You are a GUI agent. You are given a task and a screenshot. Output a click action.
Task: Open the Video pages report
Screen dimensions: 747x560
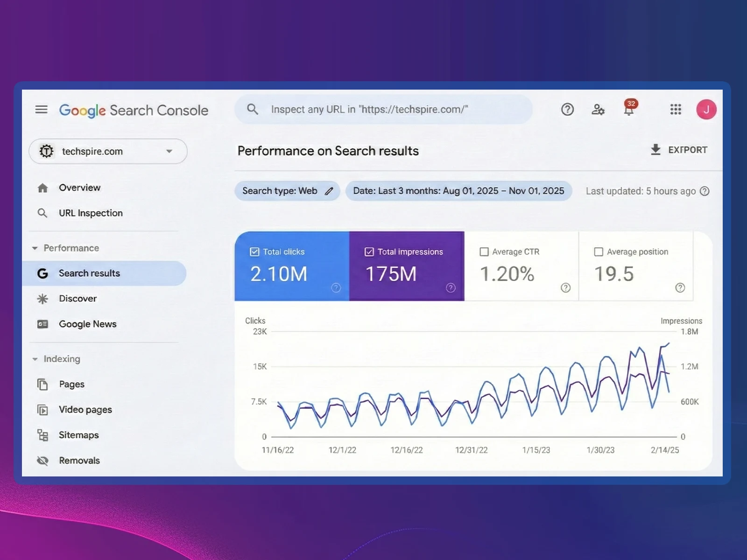point(85,409)
